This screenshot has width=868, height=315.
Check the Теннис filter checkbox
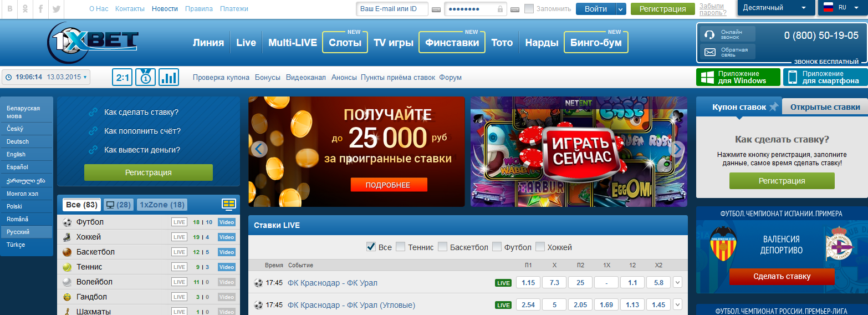pyautogui.click(x=401, y=247)
